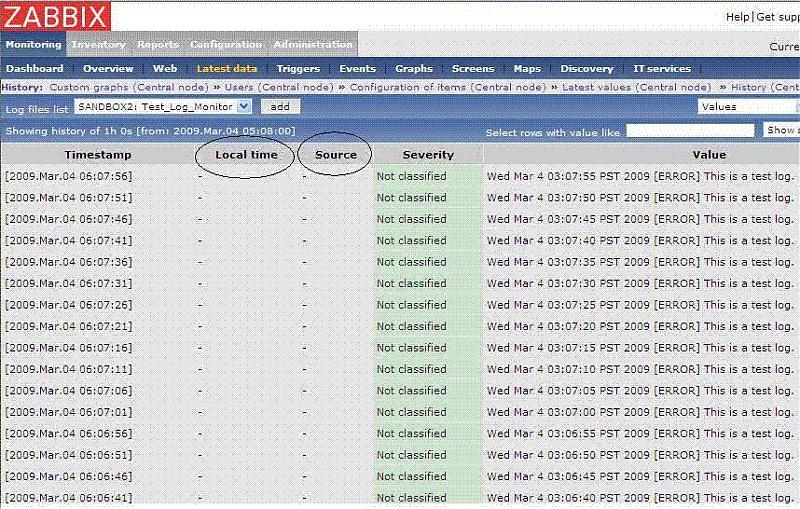Go to the Discovery page
Screen dimensions: 800x509
(587, 68)
